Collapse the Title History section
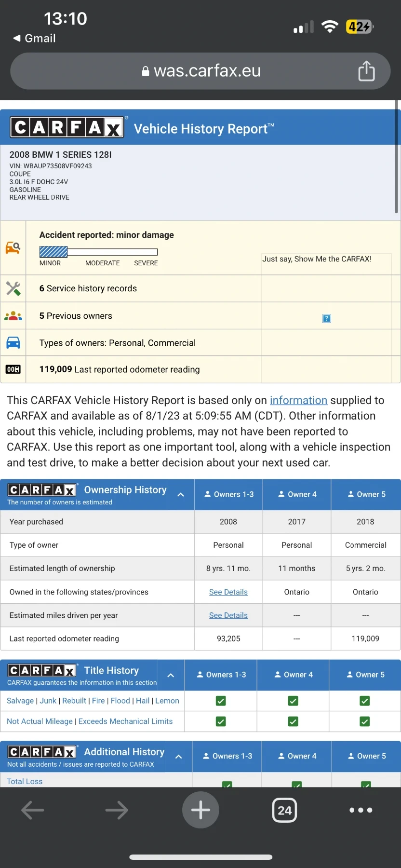Screen dimensions: 401x868 pyautogui.click(x=171, y=675)
